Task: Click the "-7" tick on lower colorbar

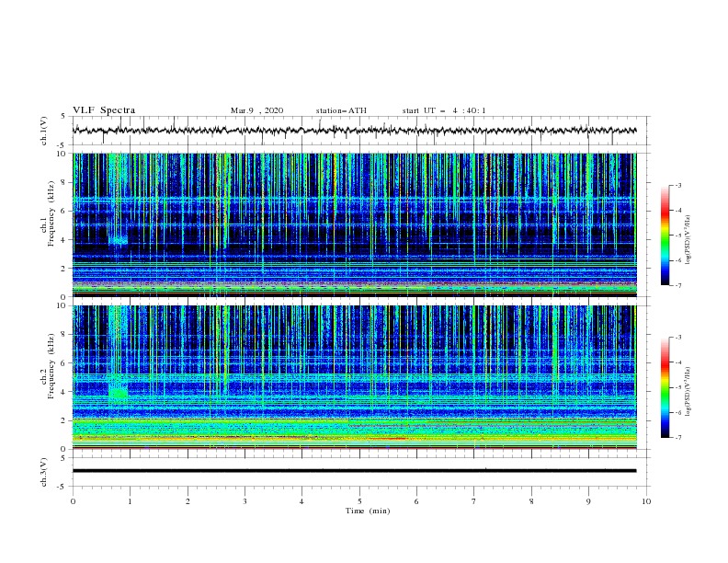Action: pos(677,438)
